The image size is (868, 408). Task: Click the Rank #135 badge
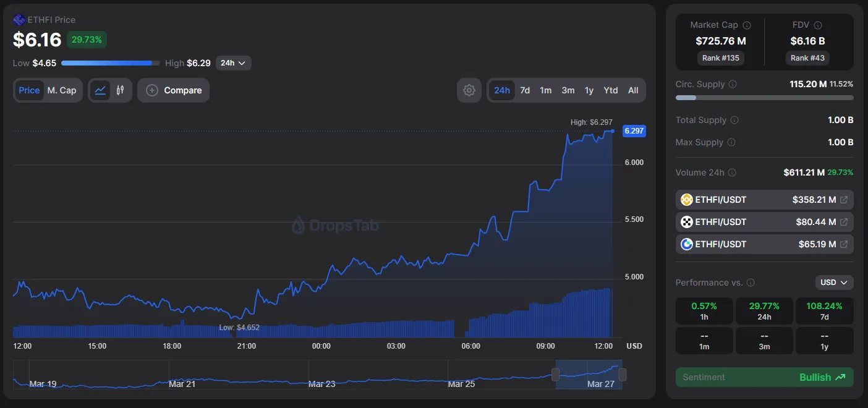721,57
